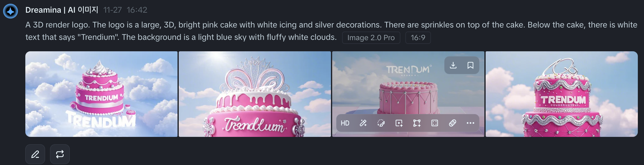
Task: Download the third generated image
Action: point(453,65)
